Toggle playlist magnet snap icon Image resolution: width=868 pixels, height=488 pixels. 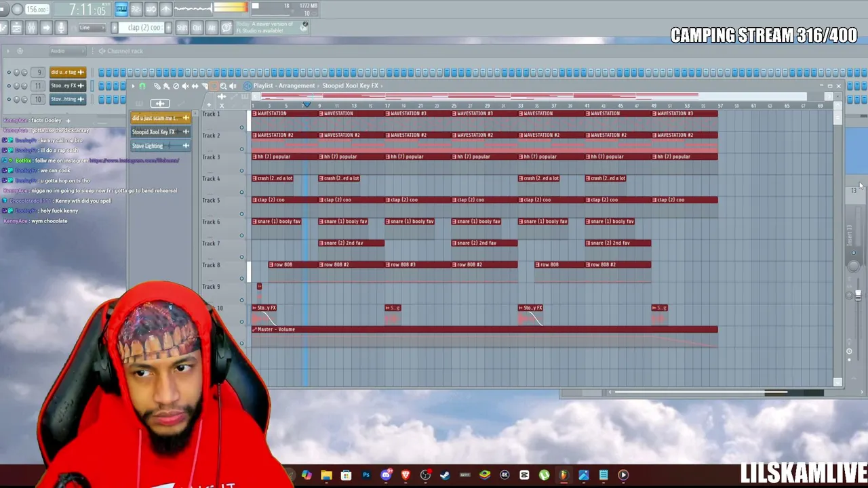coord(142,86)
